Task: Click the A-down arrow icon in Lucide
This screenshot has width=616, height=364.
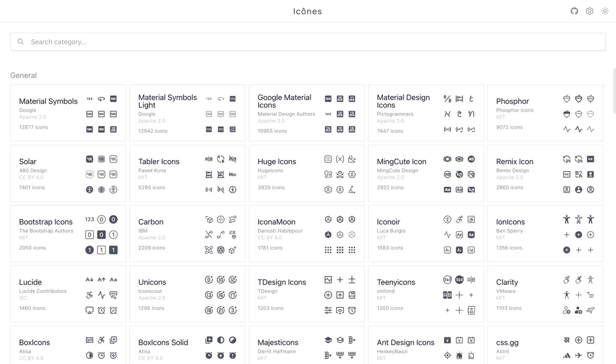Action: click(89, 280)
